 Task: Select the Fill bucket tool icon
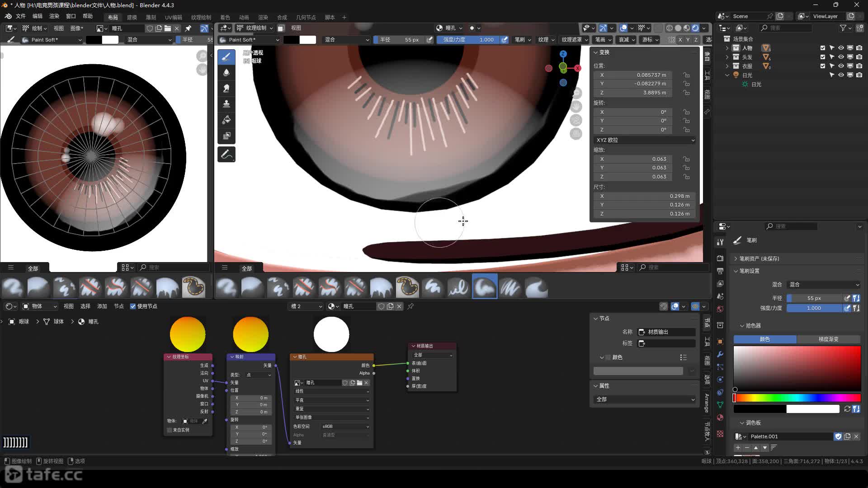click(x=226, y=120)
